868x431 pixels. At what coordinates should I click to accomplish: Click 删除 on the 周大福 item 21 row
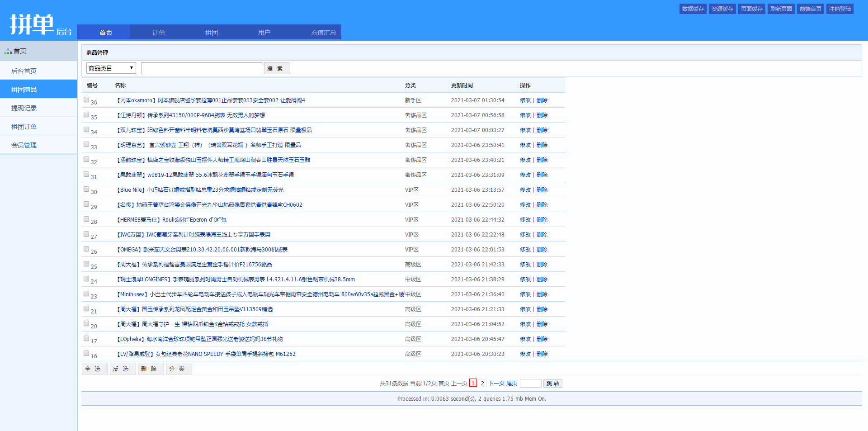click(542, 309)
